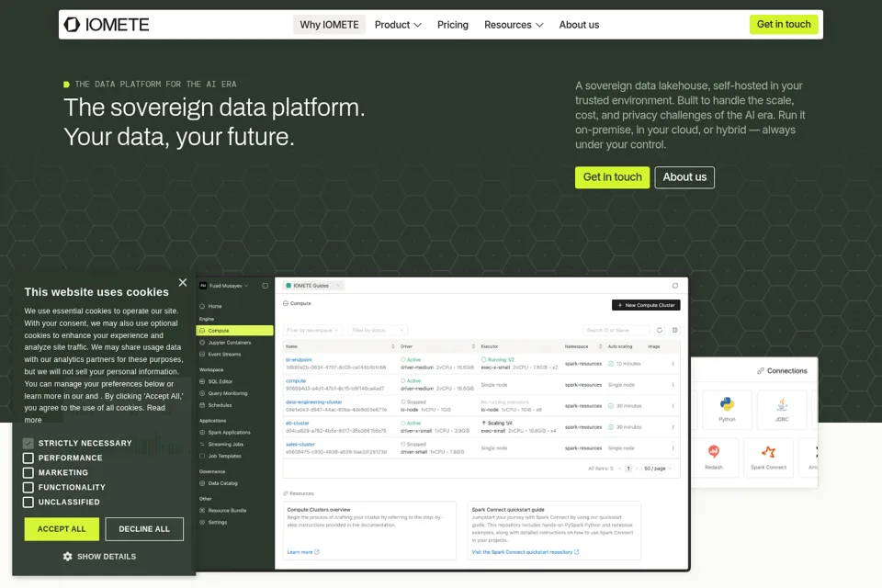Click the hero About us button
Viewport: 882px width, 588px height.
point(684,177)
